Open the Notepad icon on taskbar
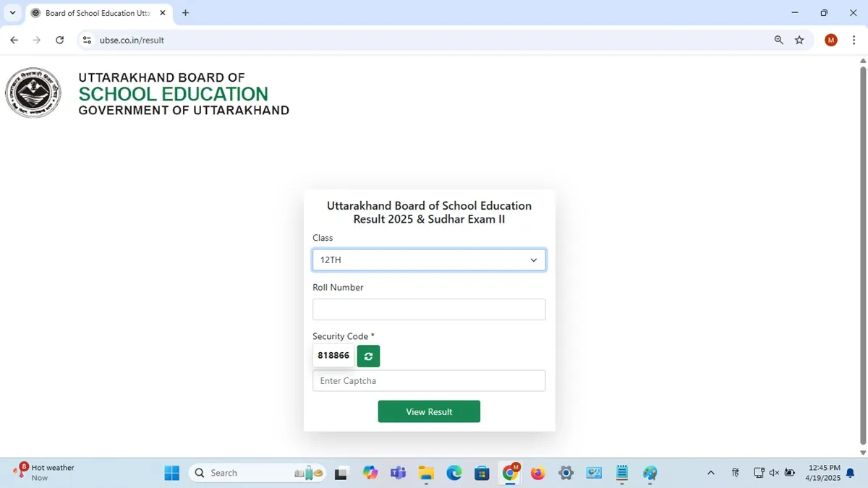This screenshot has height=488, width=868. click(622, 473)
